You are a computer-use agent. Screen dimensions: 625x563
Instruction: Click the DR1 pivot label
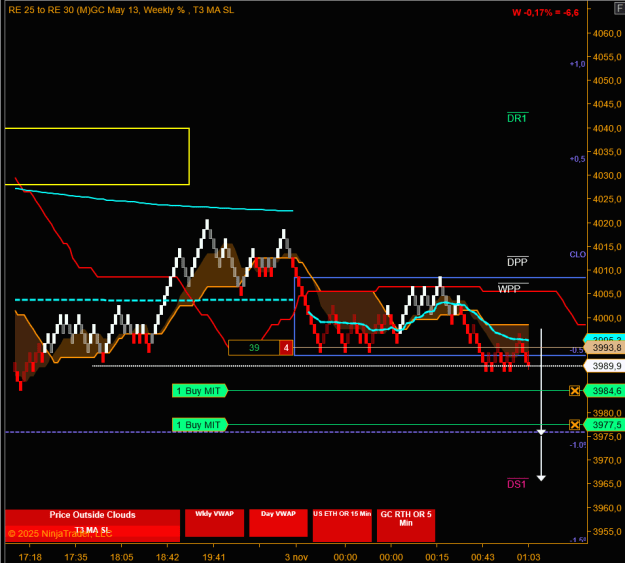coord(517,118)
